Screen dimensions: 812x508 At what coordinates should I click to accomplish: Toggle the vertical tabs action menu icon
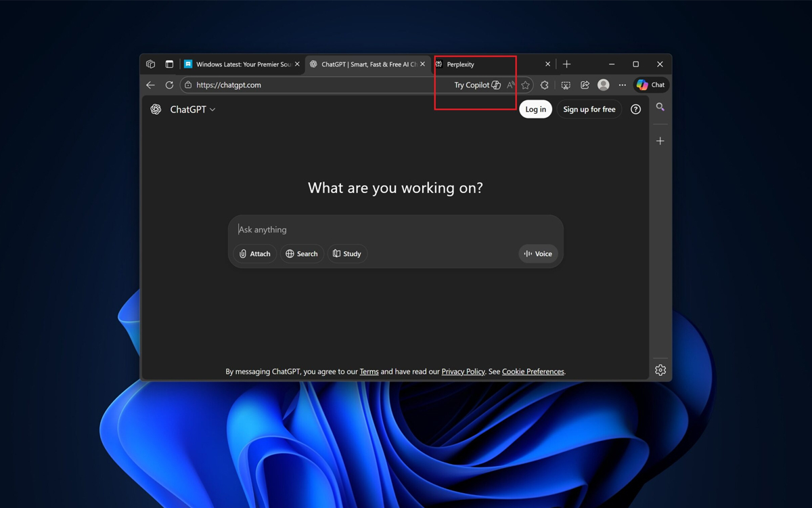[x=169, y=64]
